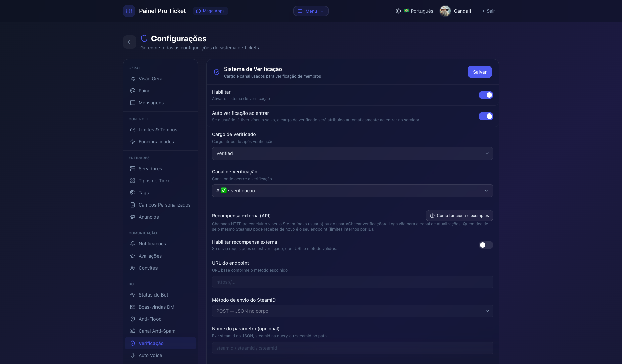Click the Limites & Tempos gauge icon
This screenshot has width=622, height=364.
tap(133, 130)
